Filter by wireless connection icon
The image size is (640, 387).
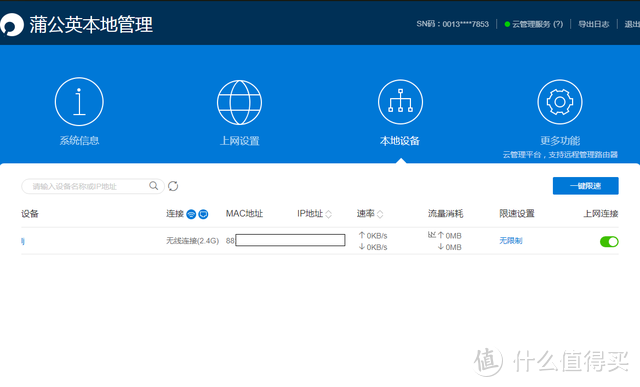point(191,214)
